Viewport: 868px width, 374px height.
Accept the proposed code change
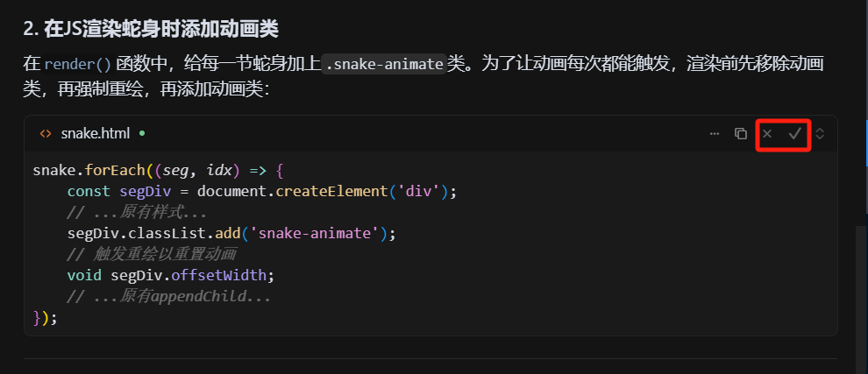(x=795, y=134)
